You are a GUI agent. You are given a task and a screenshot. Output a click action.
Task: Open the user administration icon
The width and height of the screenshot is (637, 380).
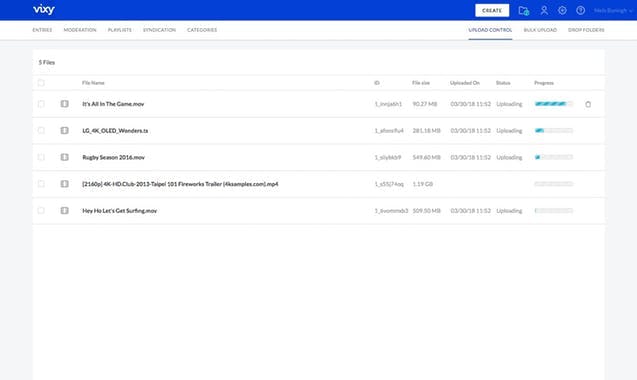coord(544,11)
